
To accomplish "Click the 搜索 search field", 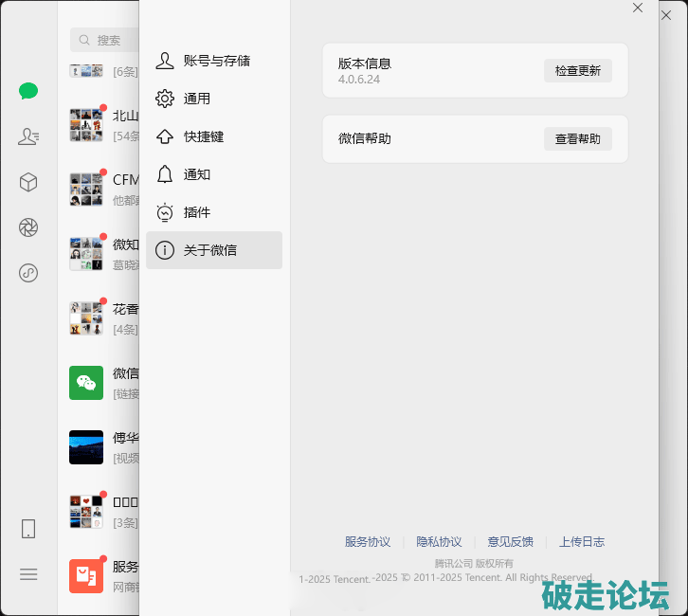I will [106, 40].
